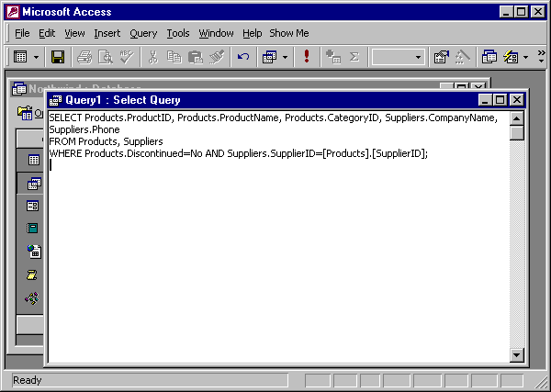Select Reports object in database sidebar
The height and width of the screenshot is (392, 551).
pyautogui.click(x=33, y=229)
